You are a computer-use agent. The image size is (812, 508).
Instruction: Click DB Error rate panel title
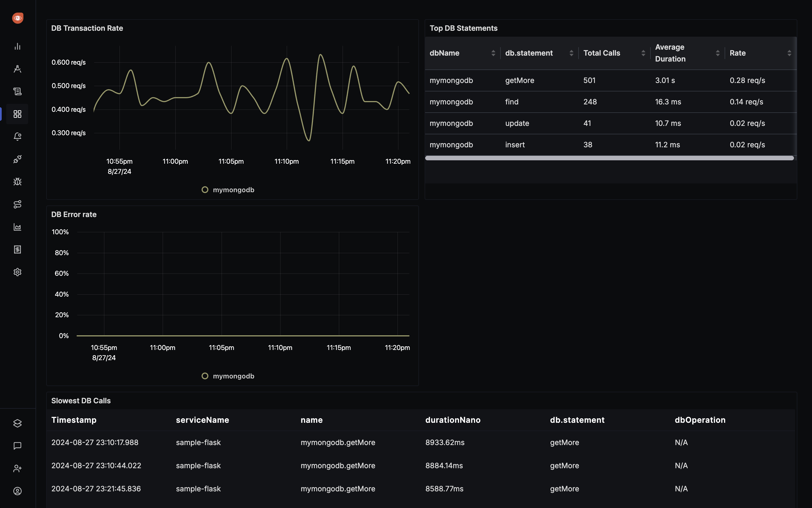click(x=74, y=214)
